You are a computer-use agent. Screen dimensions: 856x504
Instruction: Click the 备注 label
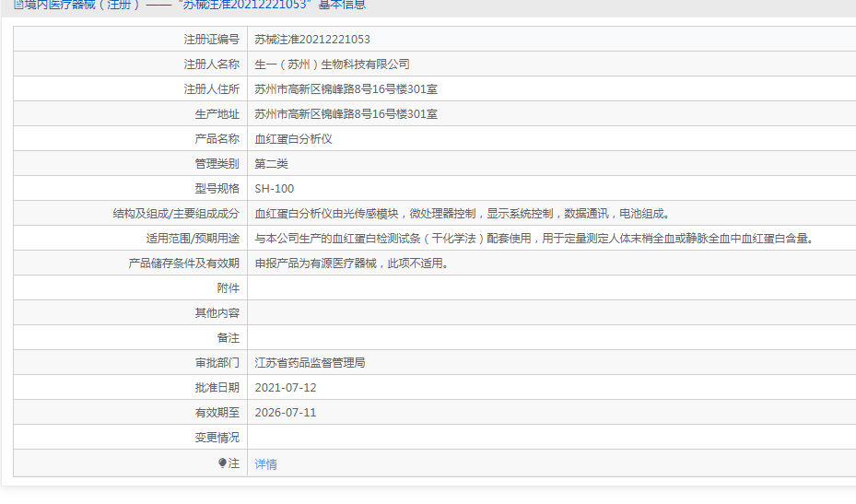[x=229, y=337]
